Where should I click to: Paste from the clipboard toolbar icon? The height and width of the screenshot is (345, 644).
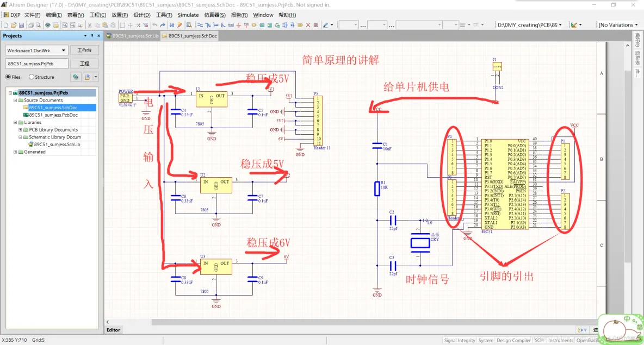click(x=105, y=25)
